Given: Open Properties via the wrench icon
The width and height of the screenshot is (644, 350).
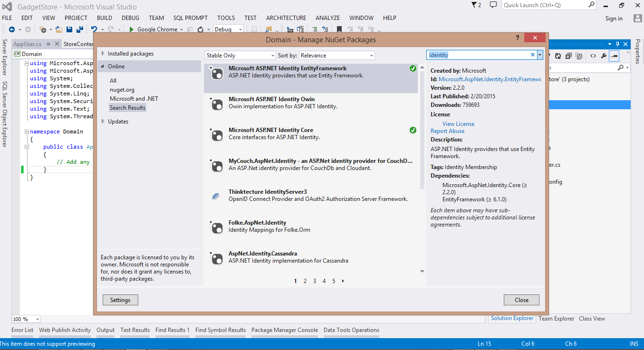Looking at the screenshot, I should click(x=604, y=56).
